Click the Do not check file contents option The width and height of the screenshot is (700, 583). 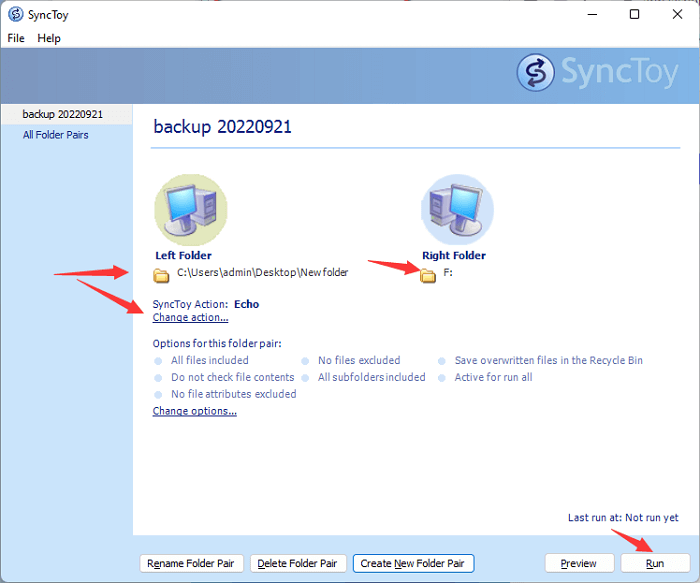[233, 377]
